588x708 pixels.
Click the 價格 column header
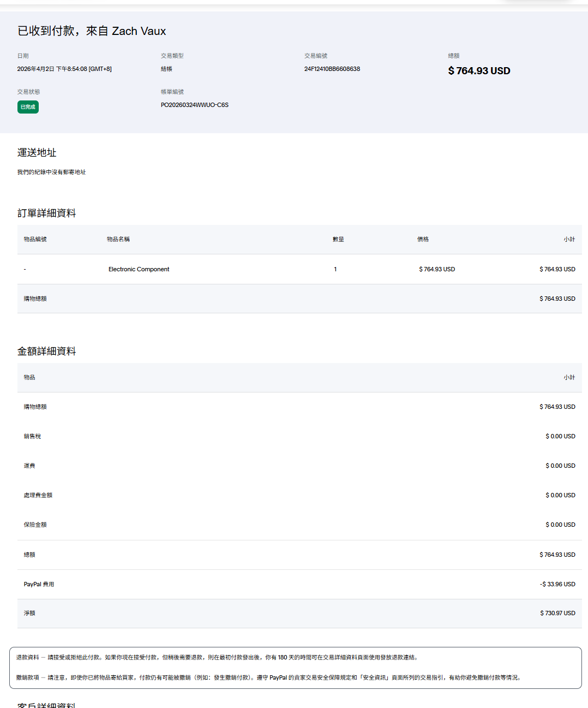(x=423, y=239)
